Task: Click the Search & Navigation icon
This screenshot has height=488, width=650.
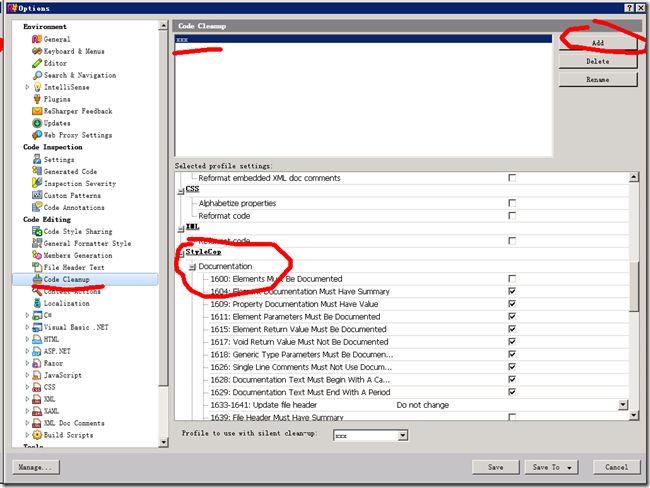Action: 36,75
